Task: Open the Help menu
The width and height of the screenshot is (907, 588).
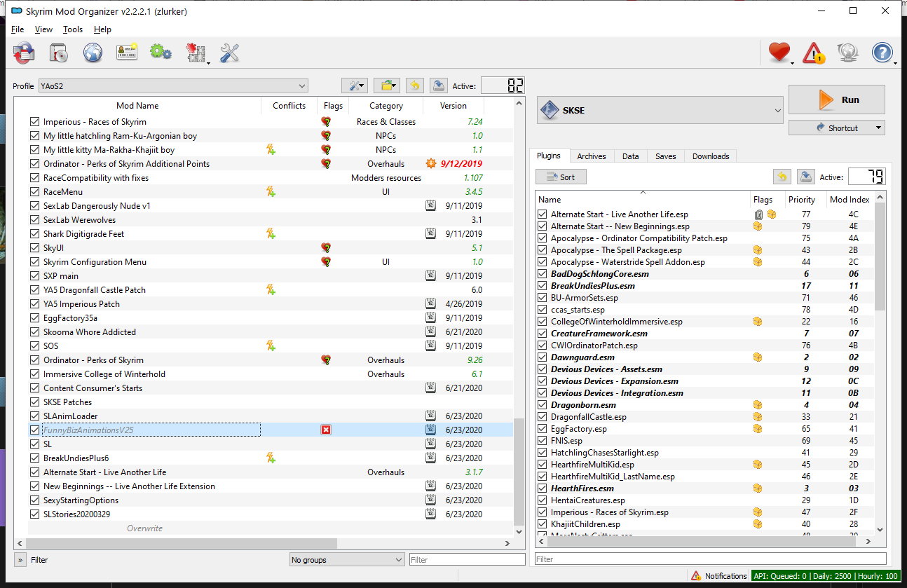Action: tap(102, 29)
